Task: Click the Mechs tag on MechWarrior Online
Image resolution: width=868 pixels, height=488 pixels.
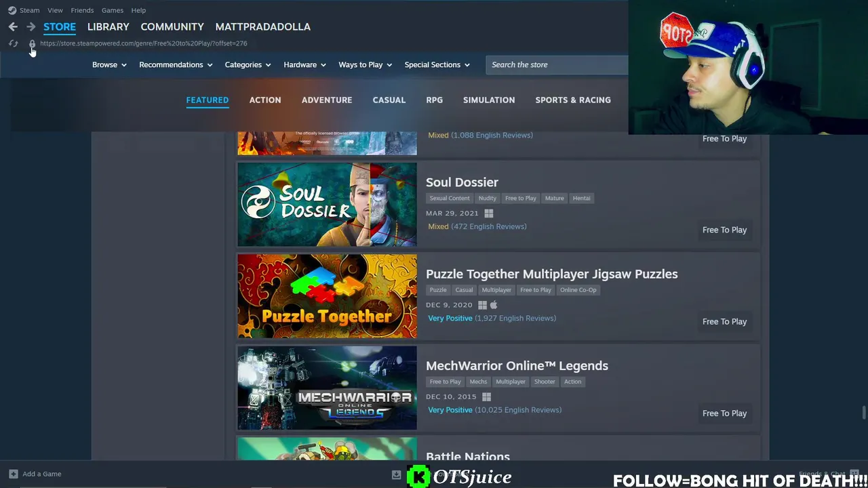Action: coord(478,382)
